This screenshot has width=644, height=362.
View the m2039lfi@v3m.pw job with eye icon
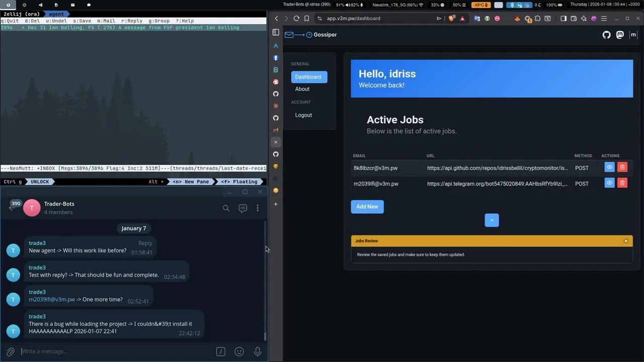(x=609, y=183)
